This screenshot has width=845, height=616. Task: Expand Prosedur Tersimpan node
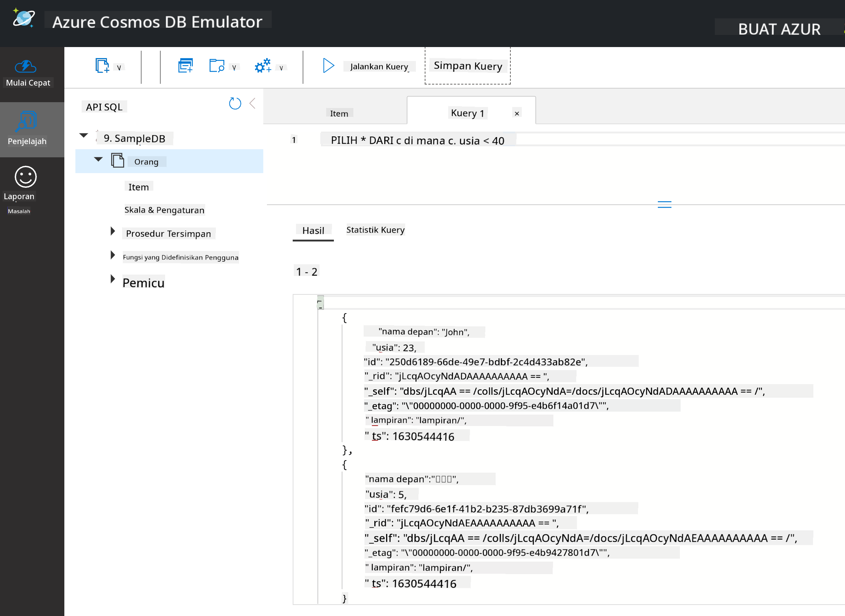[113, 231]
